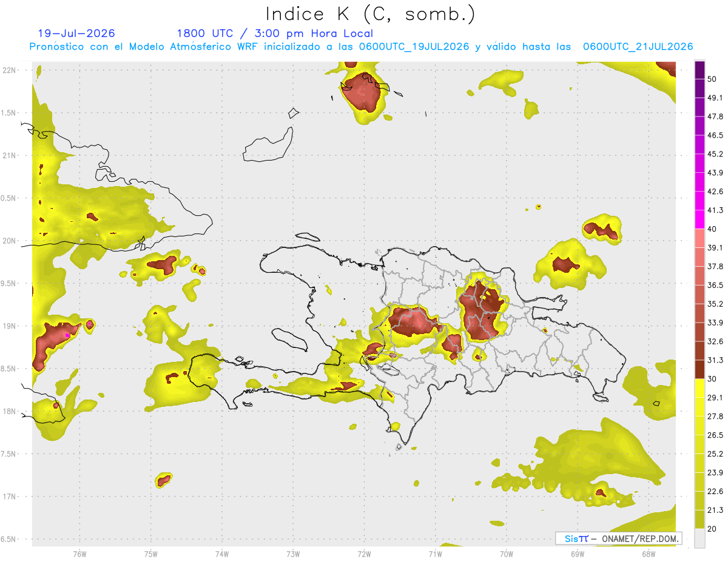
Task: Click the colorbar value '32.6'
Action: coord(715,341)
